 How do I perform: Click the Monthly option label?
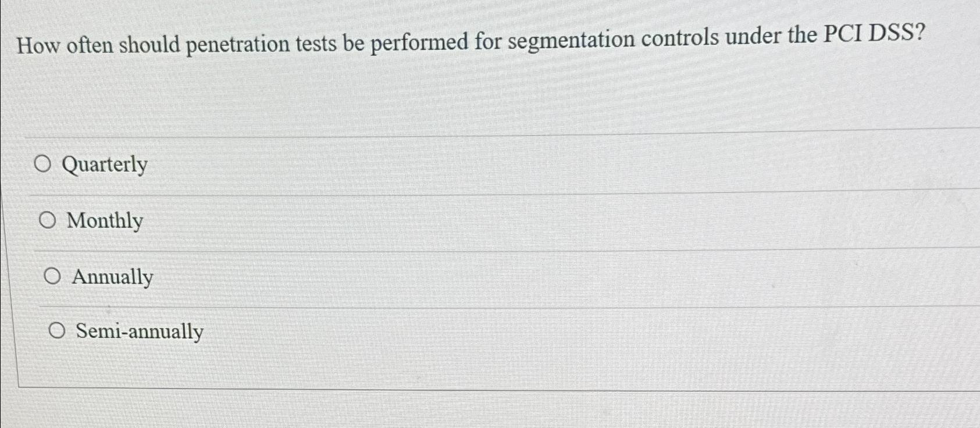104,221
